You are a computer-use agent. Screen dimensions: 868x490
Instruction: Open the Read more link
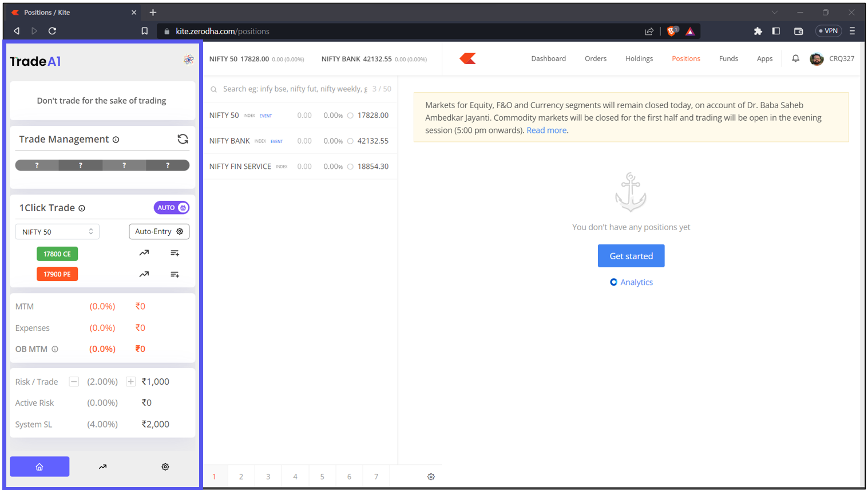pos(546,131)
